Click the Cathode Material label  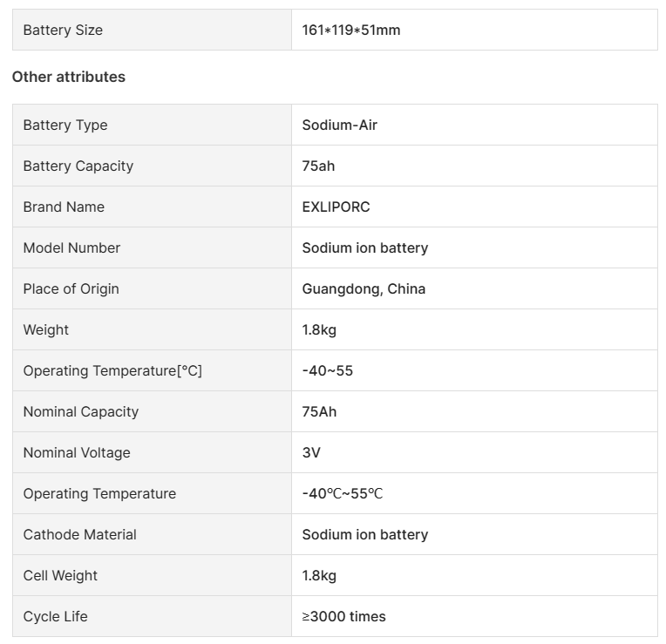80,534
